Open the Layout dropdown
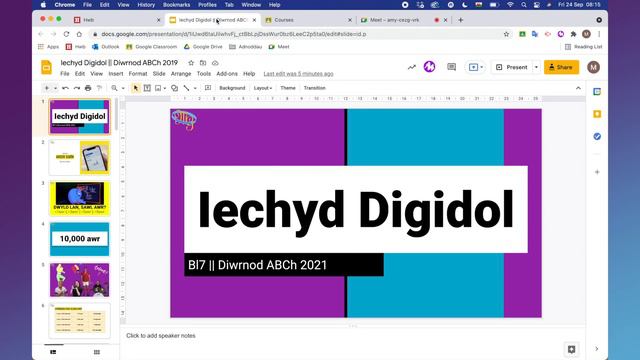Viewport: 640px width, 360px height. [262, 88]
